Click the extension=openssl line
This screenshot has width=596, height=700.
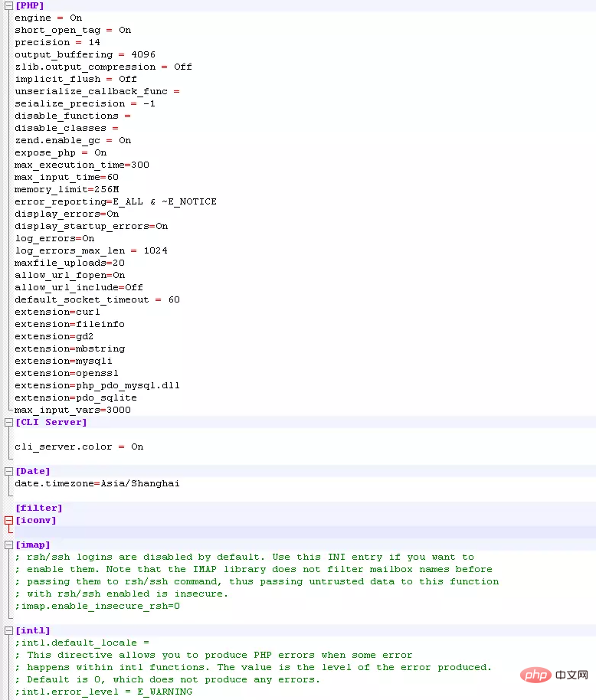pos(67,373)
